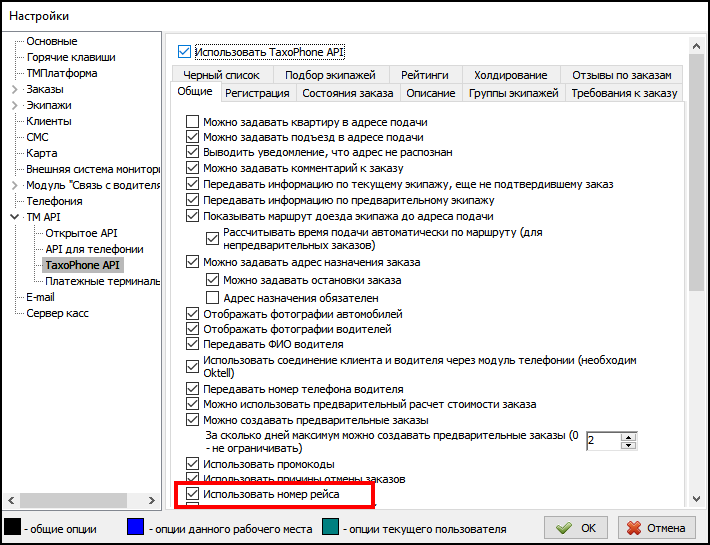Open ТМПлатформа settings section

pyautogui.click(x=62, y=73)
